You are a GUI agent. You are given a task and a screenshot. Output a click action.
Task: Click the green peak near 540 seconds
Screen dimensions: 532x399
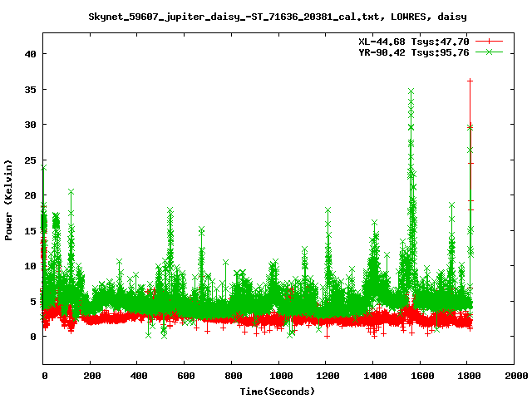[170, 210]
